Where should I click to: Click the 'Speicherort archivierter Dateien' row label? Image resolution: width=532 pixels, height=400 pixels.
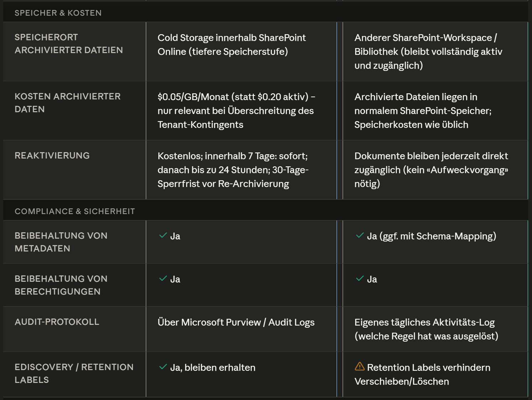coord(69,44)
